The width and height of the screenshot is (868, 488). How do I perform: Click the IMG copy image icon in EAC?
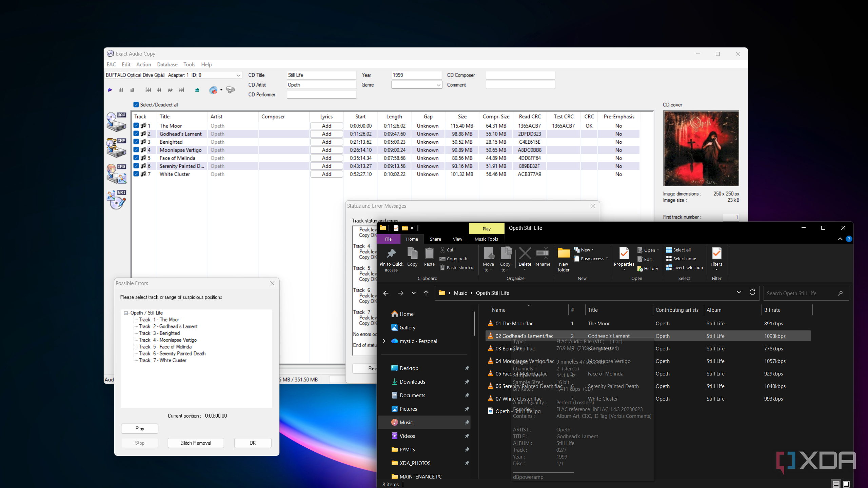[116, 174]
